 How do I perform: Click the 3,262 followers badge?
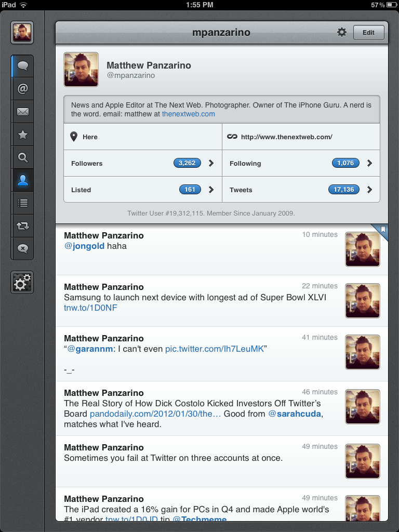click(187, 163)
